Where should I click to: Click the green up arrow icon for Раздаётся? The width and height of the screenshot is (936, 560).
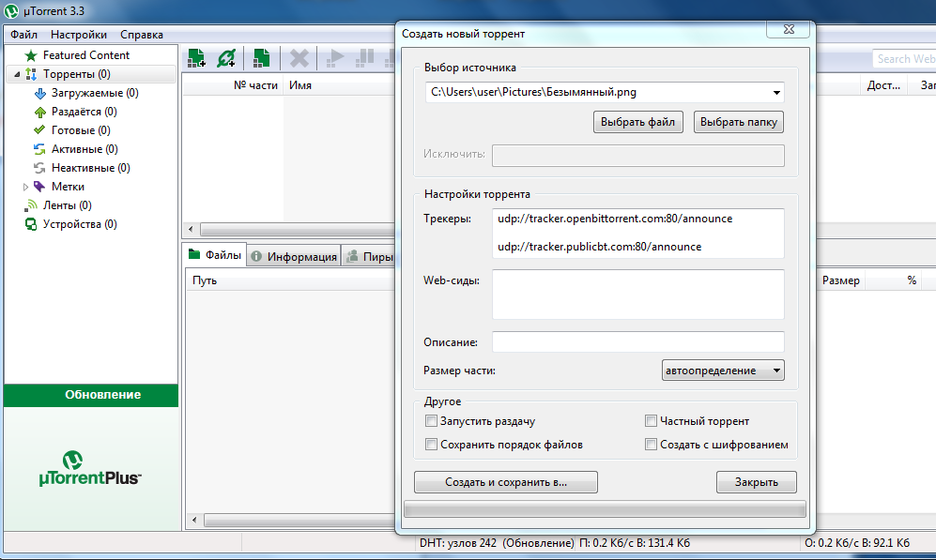pyautogui.click(x=40, y=112)
